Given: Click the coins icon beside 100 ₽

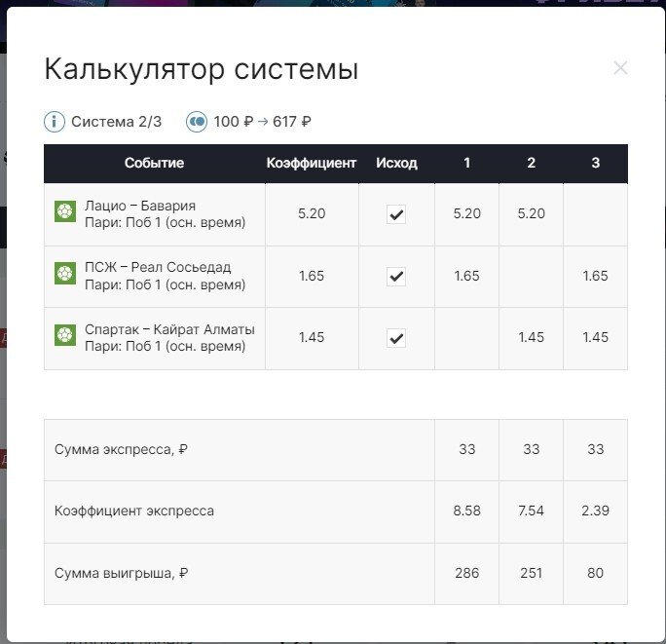Looking at the screenshot, I should pyautogui.click(x=198, y=122).
